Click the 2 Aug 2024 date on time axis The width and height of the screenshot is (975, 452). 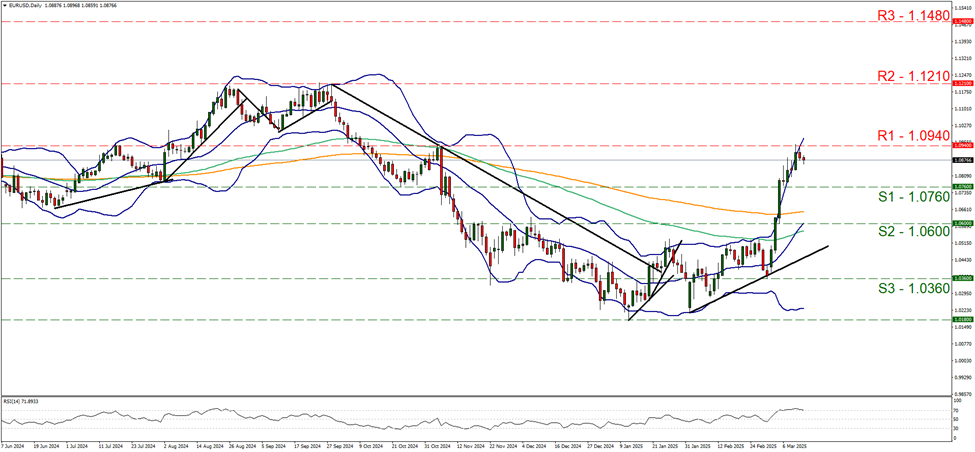click(174, 446)
